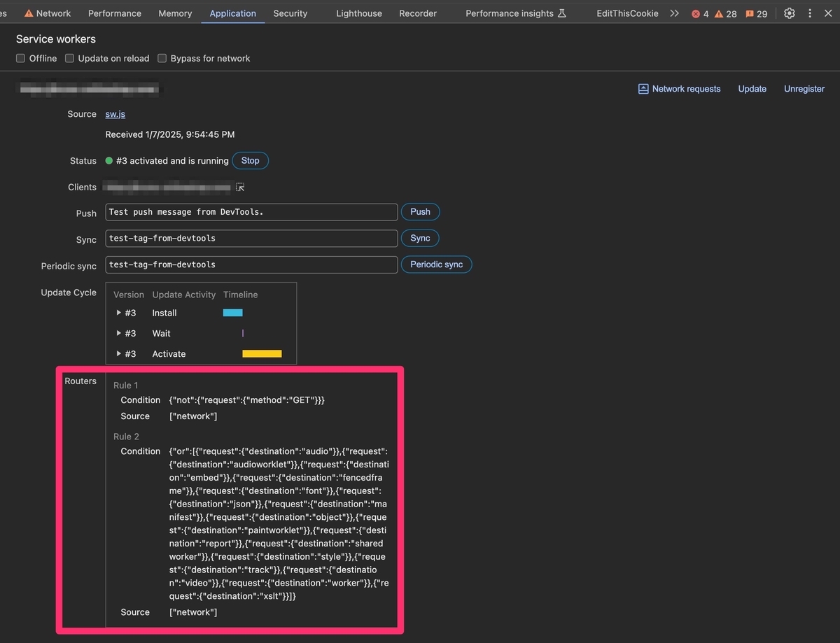
Task: Open the Lighthouse tab
Action: [359, 13]
